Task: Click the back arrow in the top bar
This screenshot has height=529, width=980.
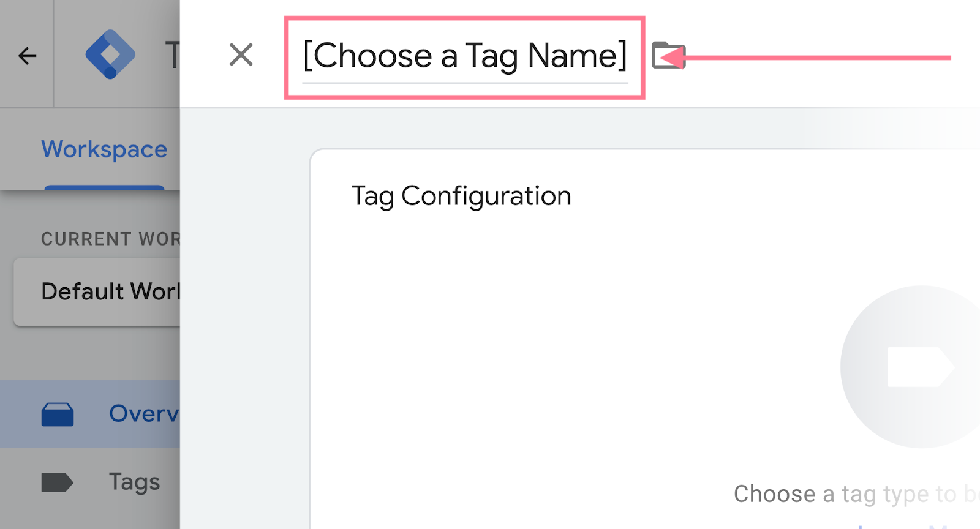Action: [x=26, y=55]
